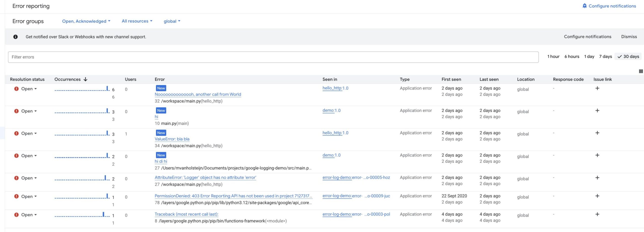This screenshot has height=232, width=644.
Task: Click the Error column header
Action: coord(160,79)
